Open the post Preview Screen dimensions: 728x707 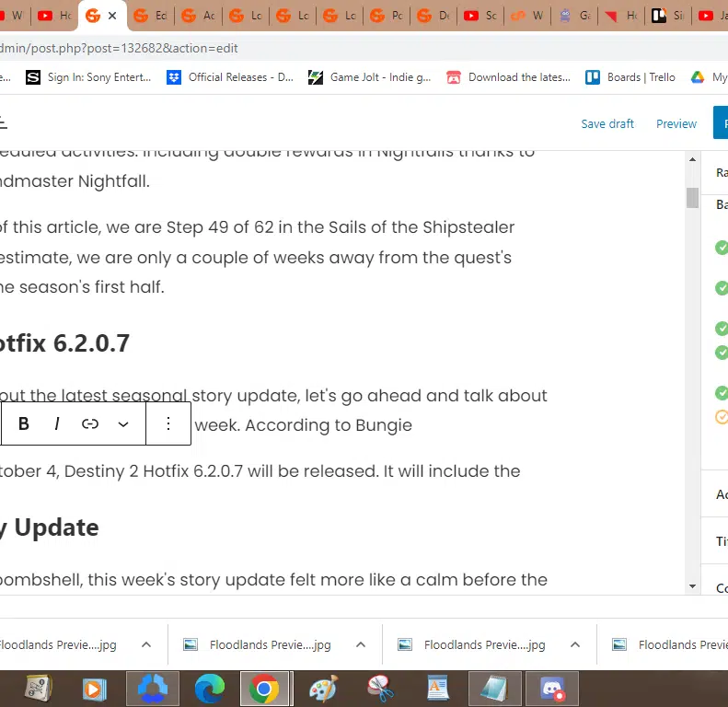[676, 123]
